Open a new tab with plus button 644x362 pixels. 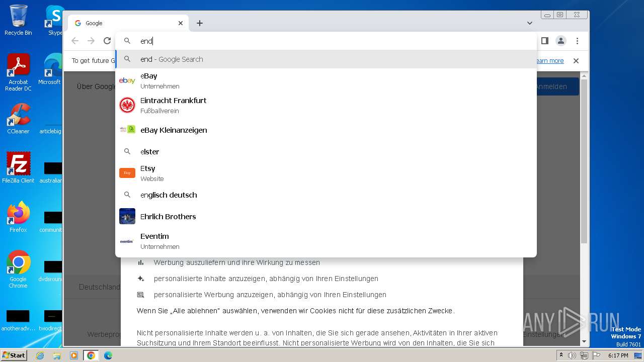point(200,23)
